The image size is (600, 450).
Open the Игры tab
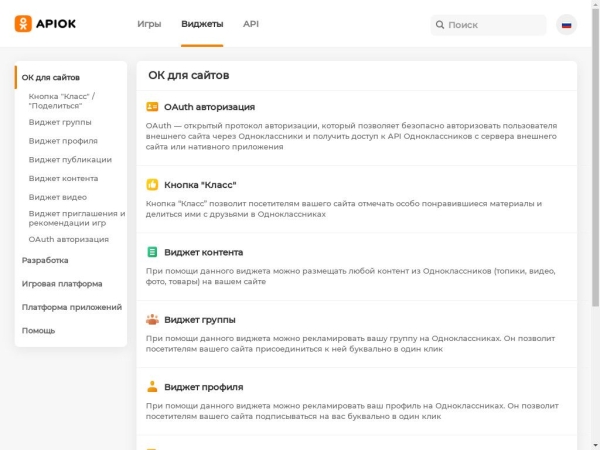(149, 24)
